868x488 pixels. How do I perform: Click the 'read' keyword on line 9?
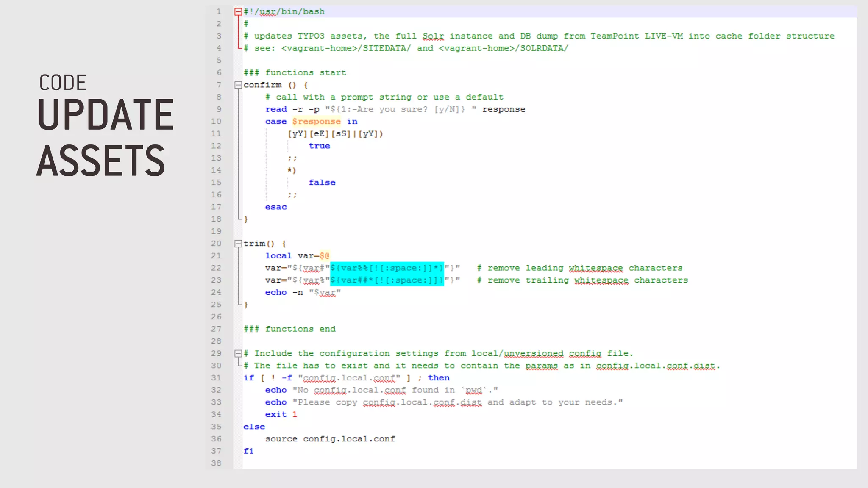pyautogui.click(x=276, y=109)
